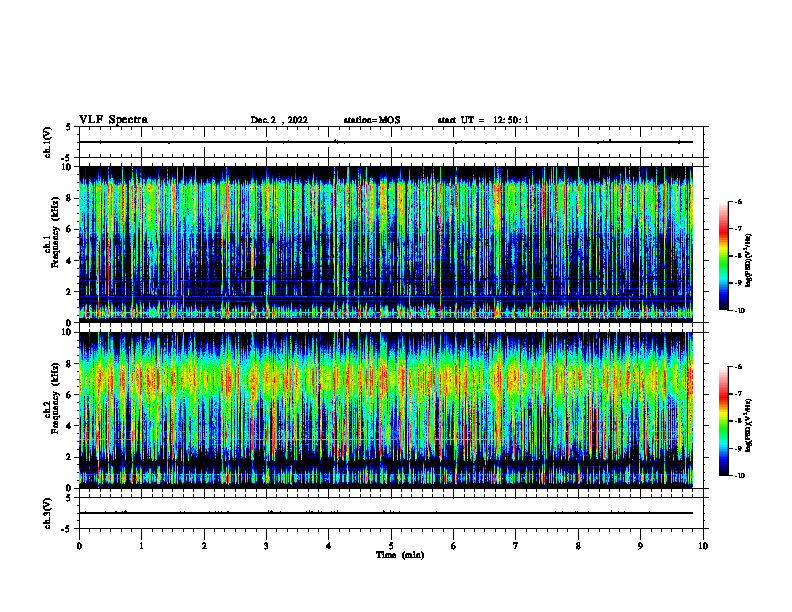Click the "ch.1(V)" y-axis label
Image resolution: width=792 pixels, height=612 pixels.
(x=48, y=142)
